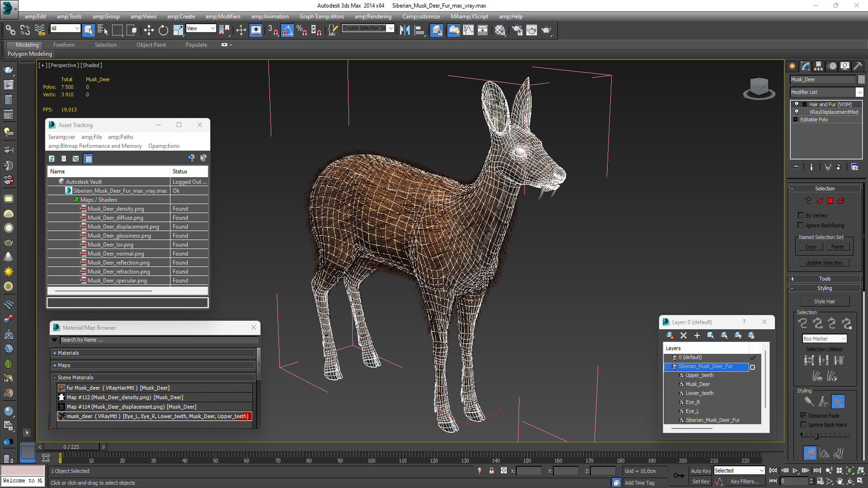868x488 pixels.
Task: Open the Material Editor icon
Action: [x=500, y=30]
